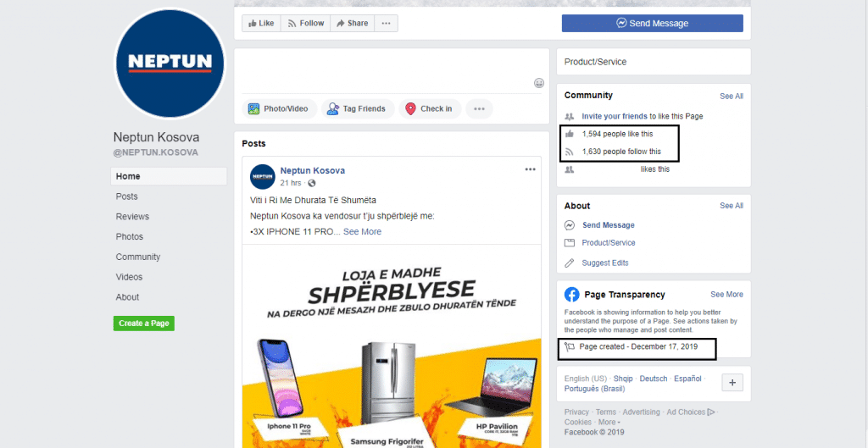Share the Neptun Kosova page

353,23
